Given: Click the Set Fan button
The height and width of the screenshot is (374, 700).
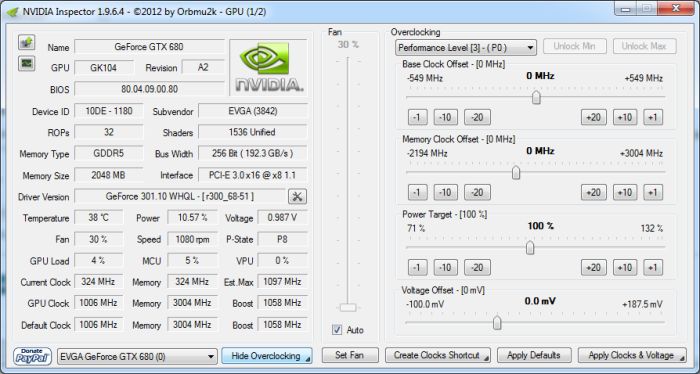Looking at the screenshot, I should 350,356.
